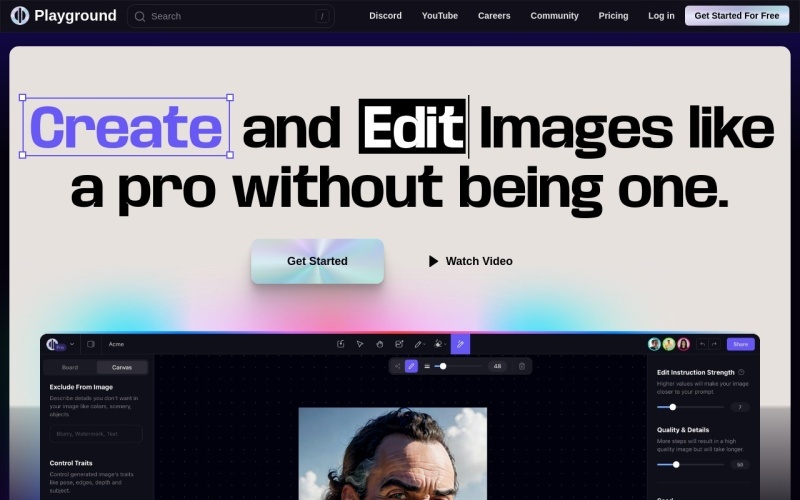
Task: Adjust the brush size slider
Action: tap(458, 366)
